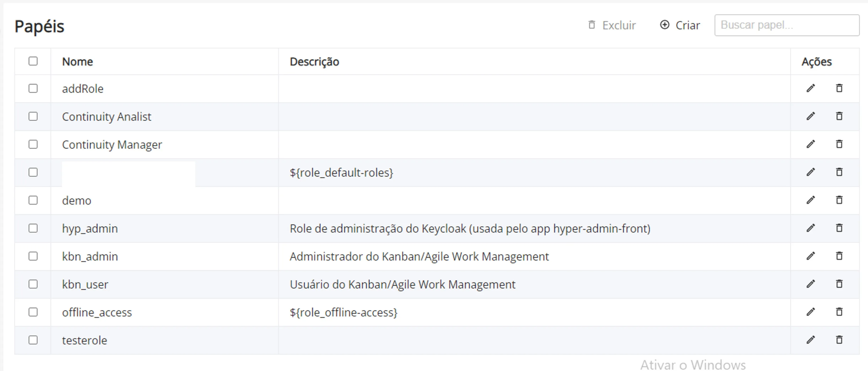Image resolution: width=868 pixels, height=371 pixels.
Task: Delete the Continuity Manager role
Action: [x=839, y=144]
